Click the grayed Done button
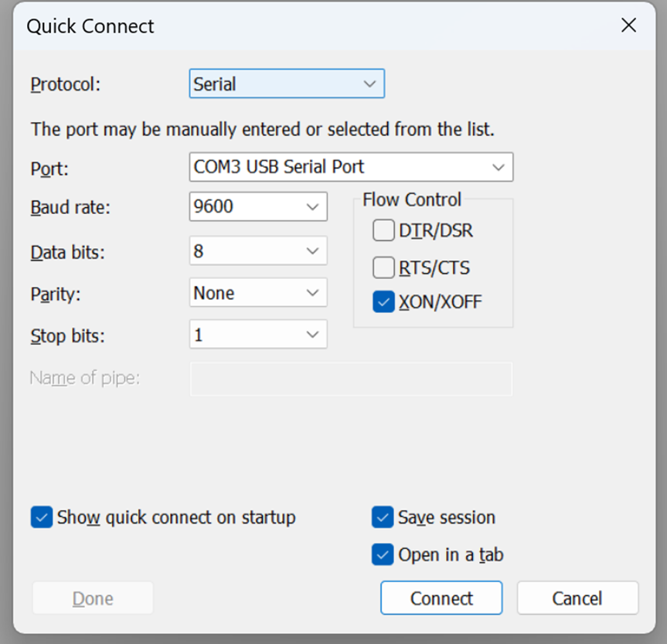667x644 pixels. point(93,598)
